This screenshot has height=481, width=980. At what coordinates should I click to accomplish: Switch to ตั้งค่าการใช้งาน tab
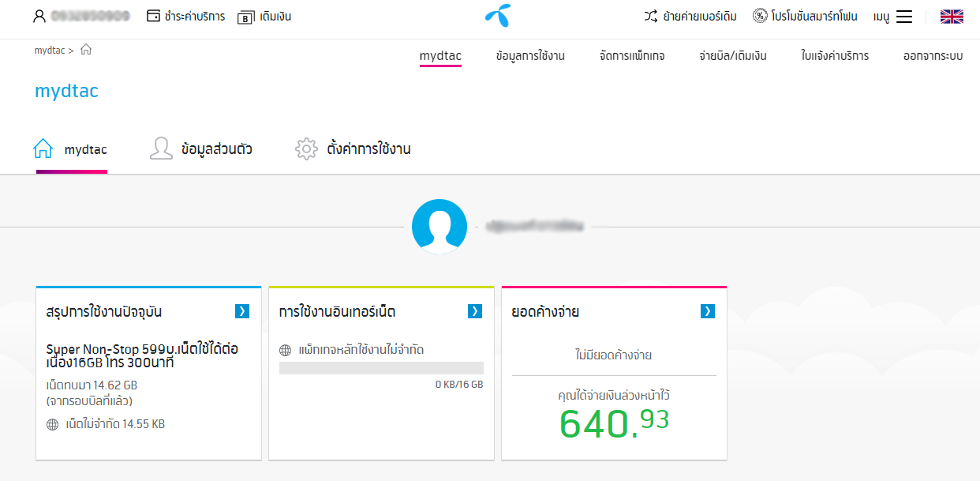tap(368, 148)
